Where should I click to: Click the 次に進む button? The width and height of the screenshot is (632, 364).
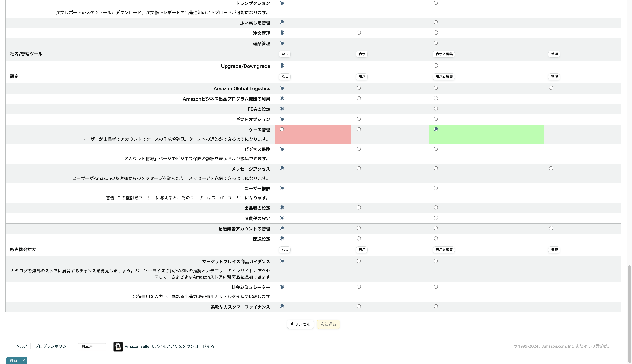pos(328,324)
